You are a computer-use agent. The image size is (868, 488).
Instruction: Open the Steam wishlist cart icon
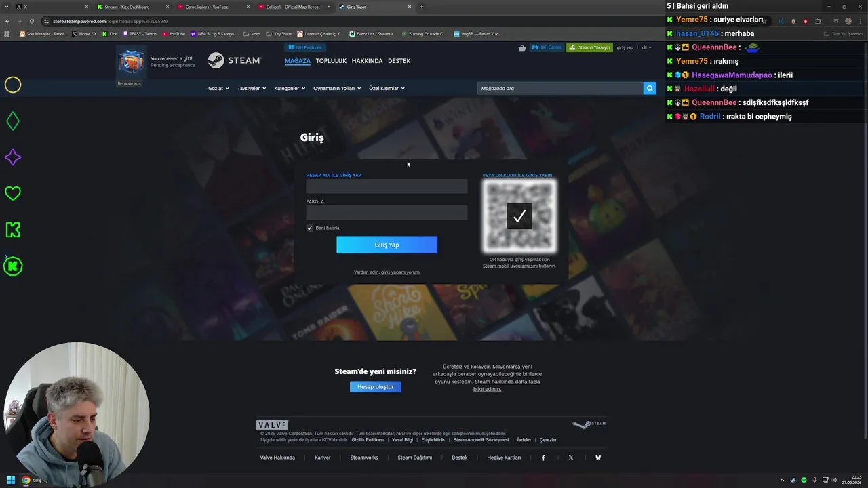[x=521, y=48]
